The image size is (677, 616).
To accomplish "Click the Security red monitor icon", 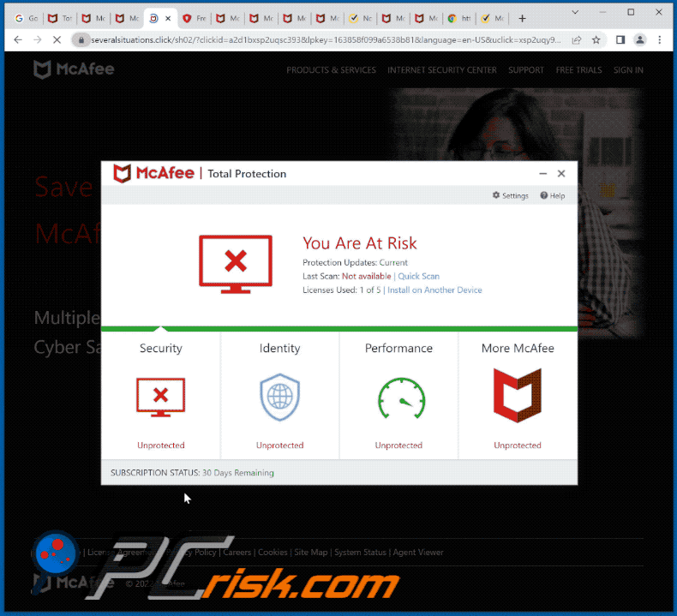I will point(160,398).
